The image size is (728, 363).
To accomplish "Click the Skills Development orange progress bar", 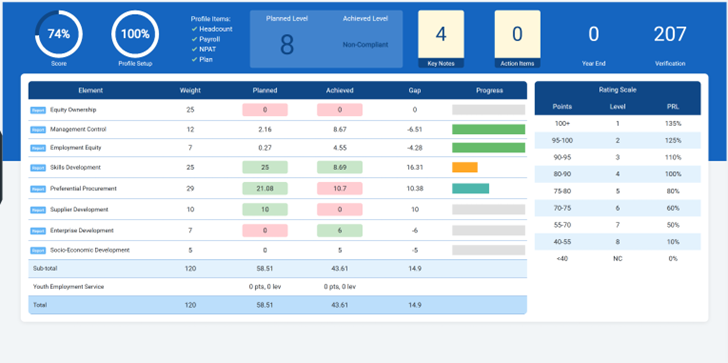I will point(465,168).
